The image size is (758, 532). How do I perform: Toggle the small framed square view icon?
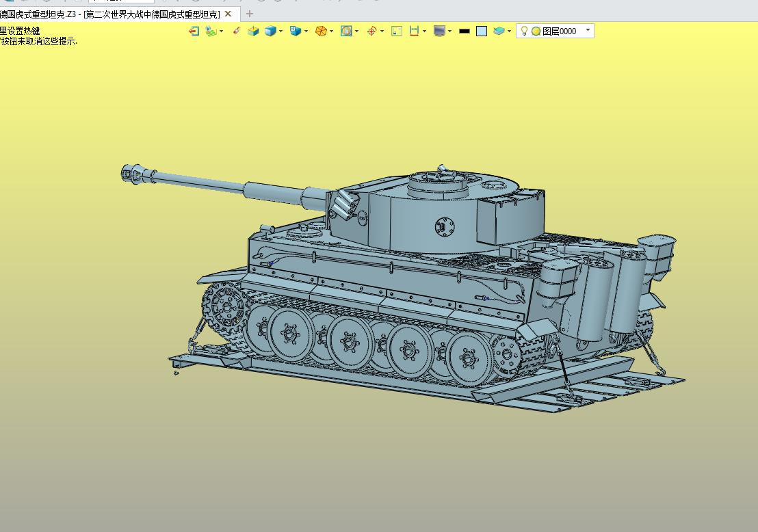coord(397,31)
